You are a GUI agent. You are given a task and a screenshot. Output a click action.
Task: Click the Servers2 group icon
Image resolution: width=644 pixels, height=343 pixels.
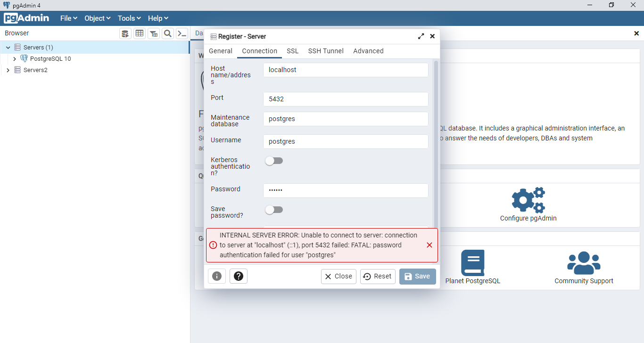click(x=17, y=70)
